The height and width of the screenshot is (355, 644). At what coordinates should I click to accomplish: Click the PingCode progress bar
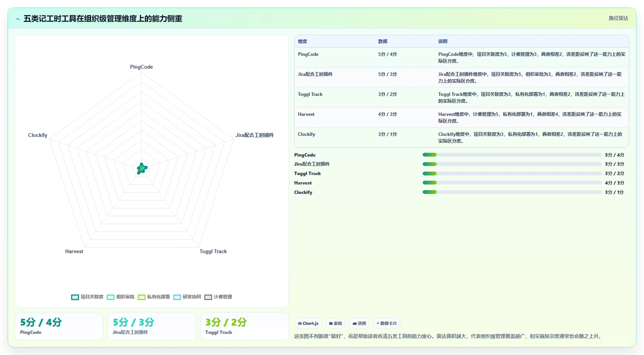[x=512, y=155]
